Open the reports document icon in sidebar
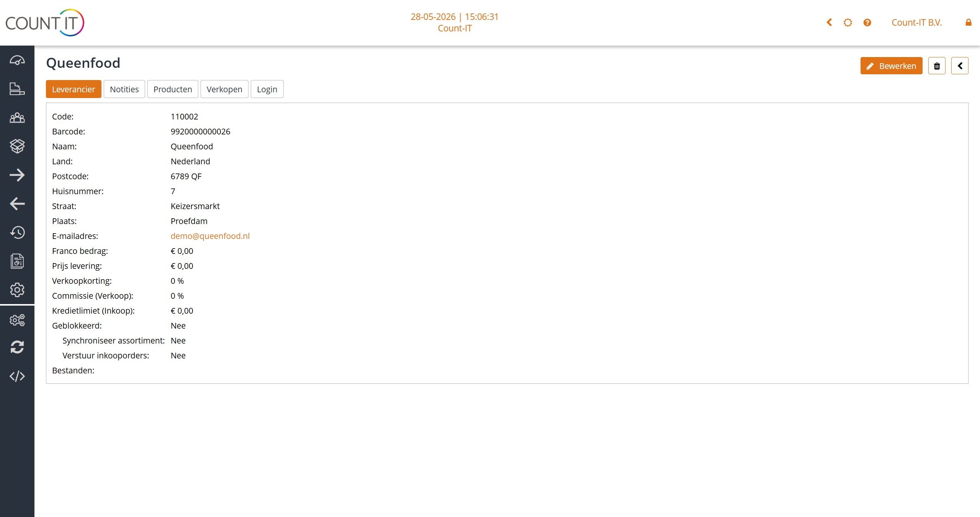Image resolution: width=980 pixels, height=517 pixels. click(x=17, y=261)
